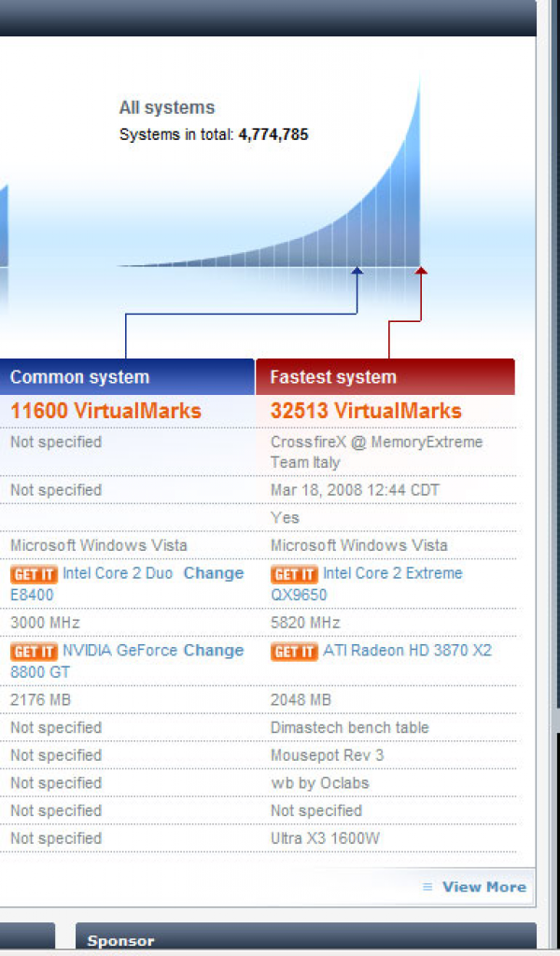Click the 3000 MHz value
Screen dimensions: 560x956
point(45,623)
